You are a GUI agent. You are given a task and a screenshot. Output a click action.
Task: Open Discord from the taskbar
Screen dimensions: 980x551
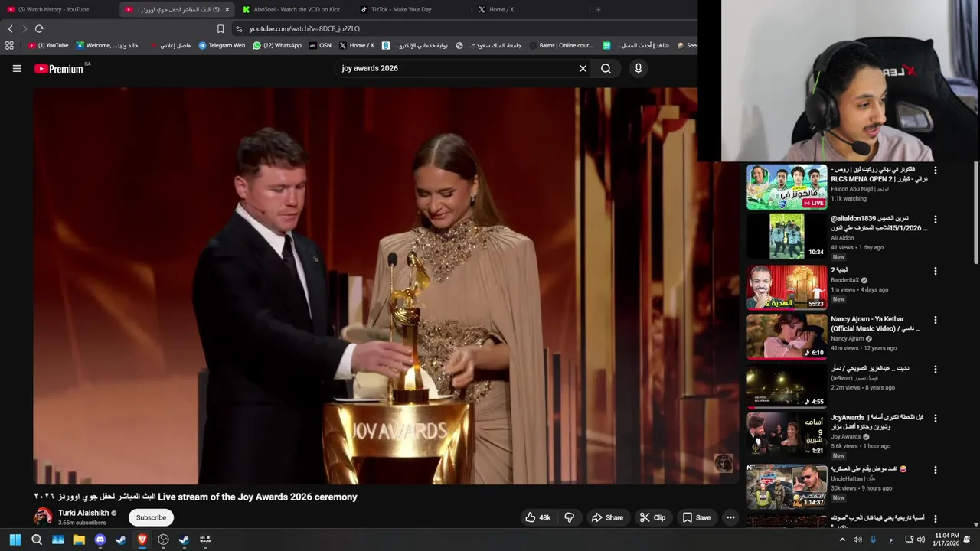click(x=100, y=540)
